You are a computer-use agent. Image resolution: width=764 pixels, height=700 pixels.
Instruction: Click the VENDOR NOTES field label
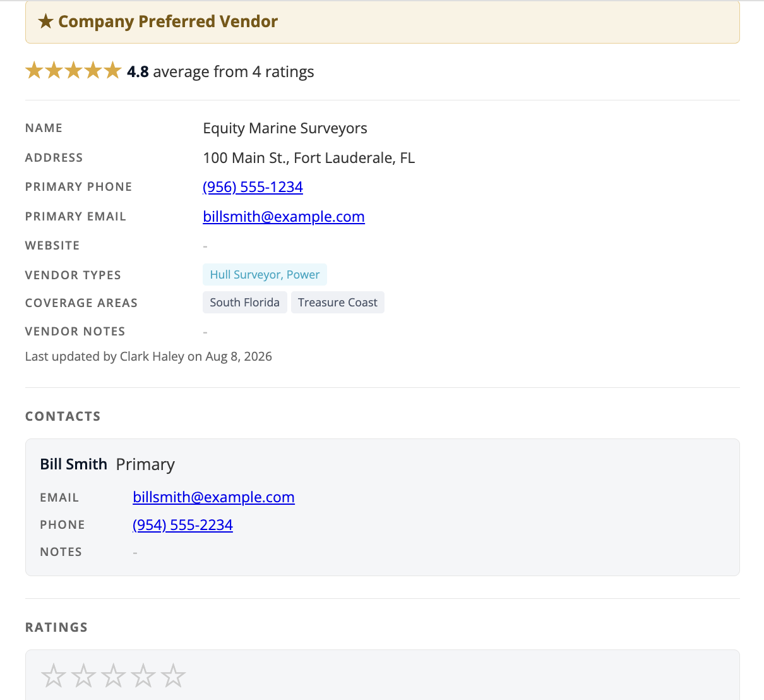pyautogui.click(x=75, y=332)
